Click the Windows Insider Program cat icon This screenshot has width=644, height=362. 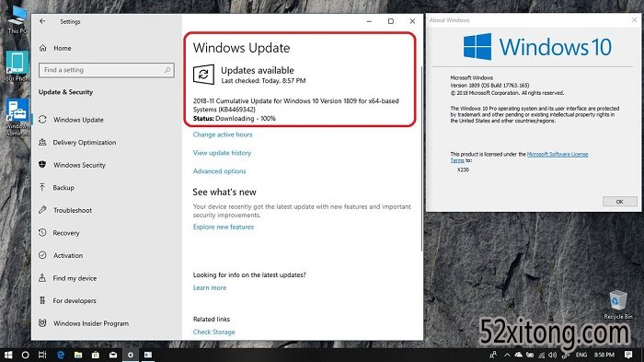pyautogui.click(x=42, y=323)
